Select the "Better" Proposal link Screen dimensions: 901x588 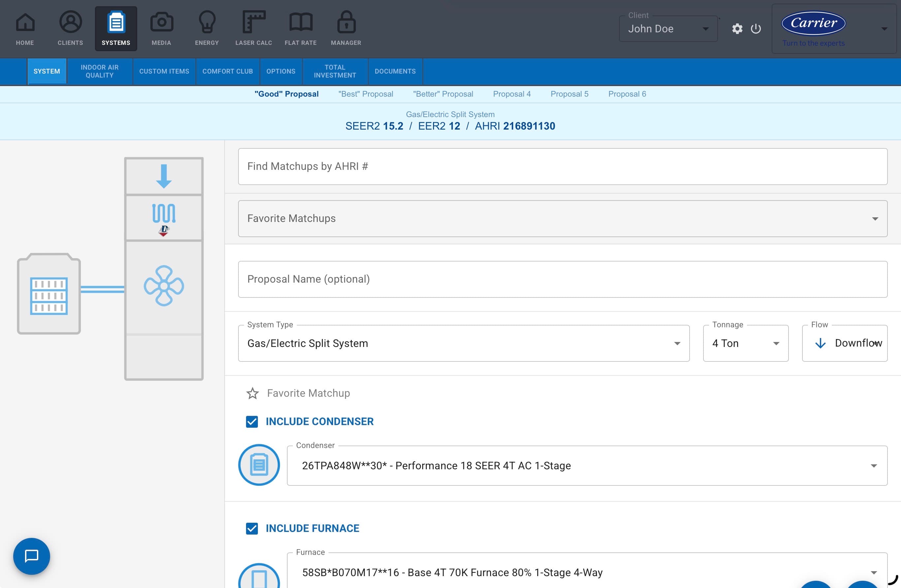pos(443,94)
